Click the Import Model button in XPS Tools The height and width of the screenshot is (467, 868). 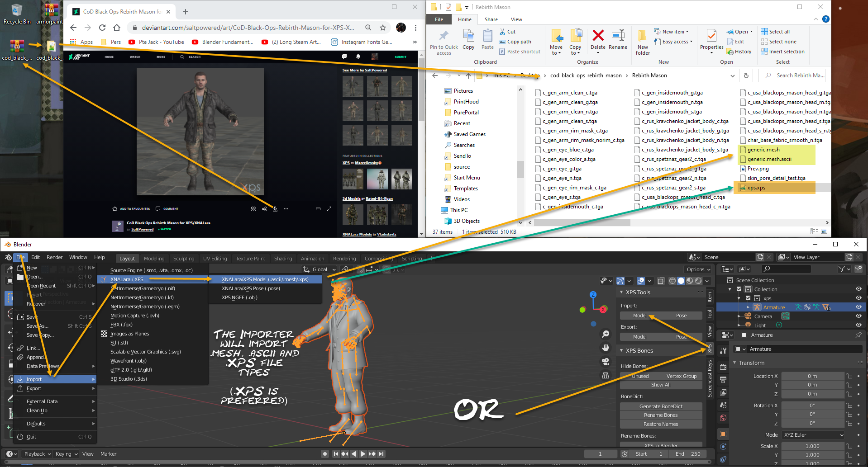pos(640,316)
